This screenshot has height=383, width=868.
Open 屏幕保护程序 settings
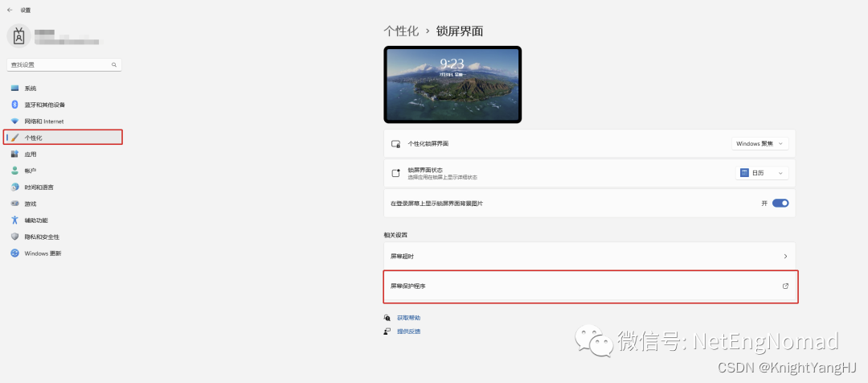coord(590,286)
